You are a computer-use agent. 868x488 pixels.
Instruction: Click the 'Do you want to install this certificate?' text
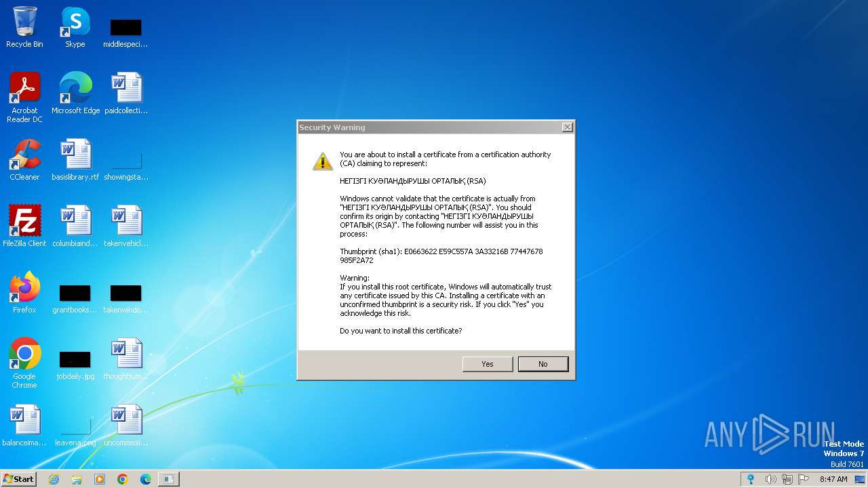[401, 331]
